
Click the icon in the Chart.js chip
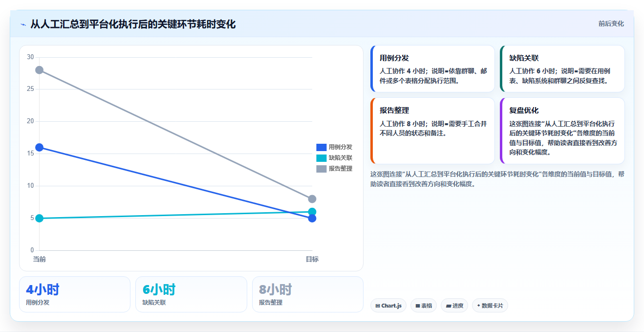point(378,306)
